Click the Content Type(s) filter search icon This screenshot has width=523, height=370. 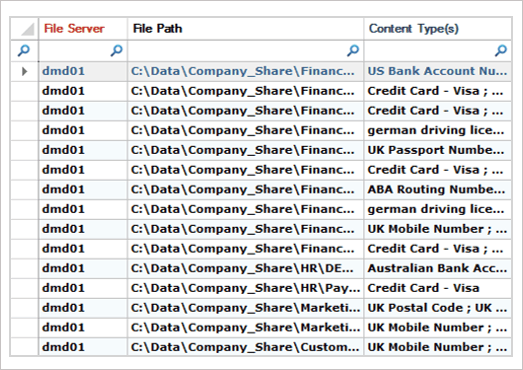[501, 51]
